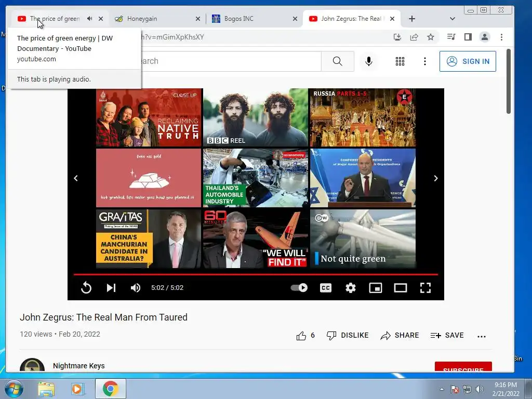Toggle closed captions CC button

pos(326,288)
